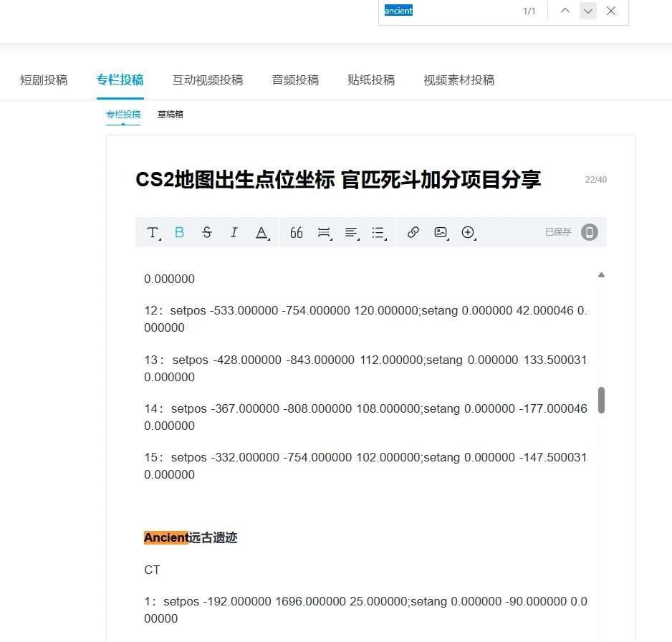672x642 pixels.
Task: Switch to 视频素材投稿 tab
Action: click(x=459, y=80)
